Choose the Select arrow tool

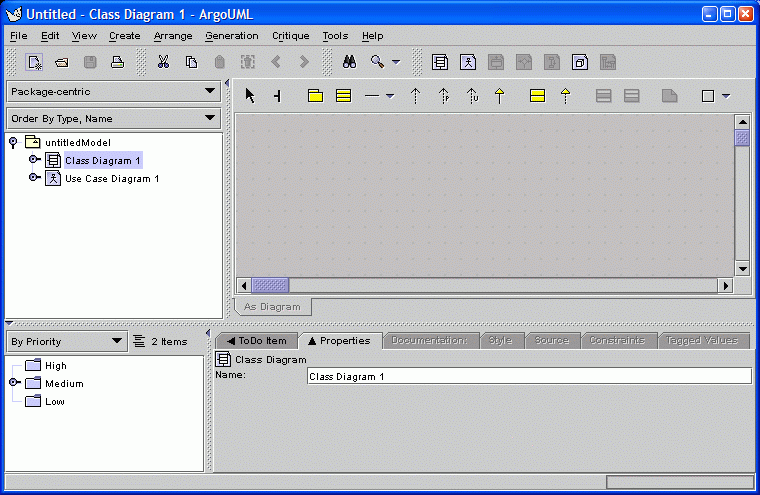(250, 96)
